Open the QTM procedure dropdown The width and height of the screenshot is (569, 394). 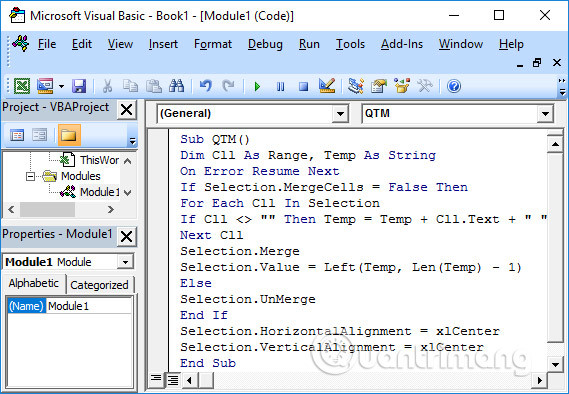pos(545,114)
